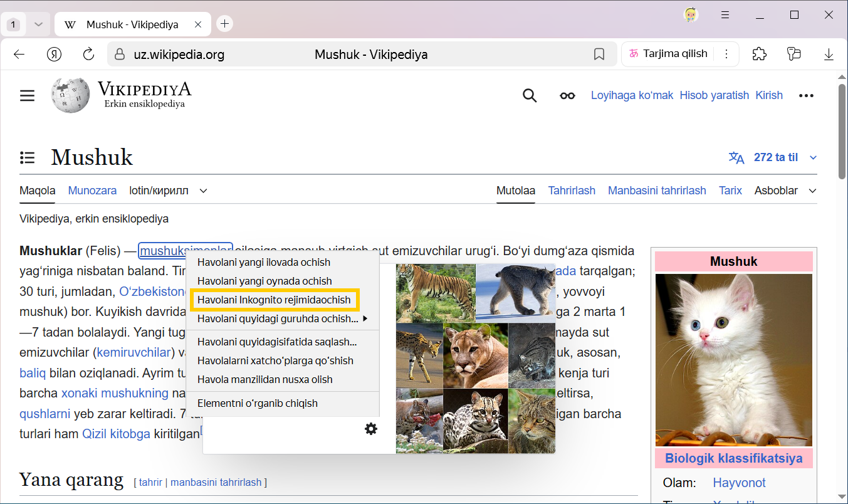The height and width of the screenshot is (504, 848).
Task: Switch to the Munozara tab
Action: [x=92, y=191]
